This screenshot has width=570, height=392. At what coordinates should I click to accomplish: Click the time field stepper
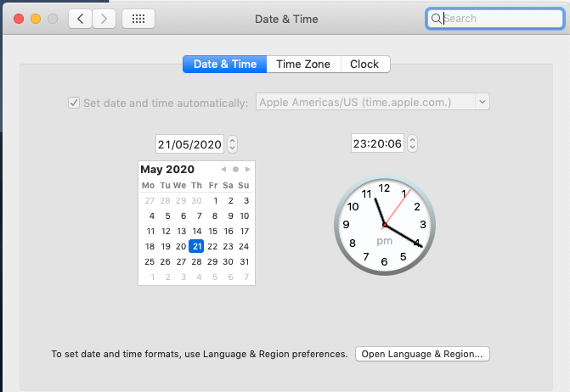point(413,144)
